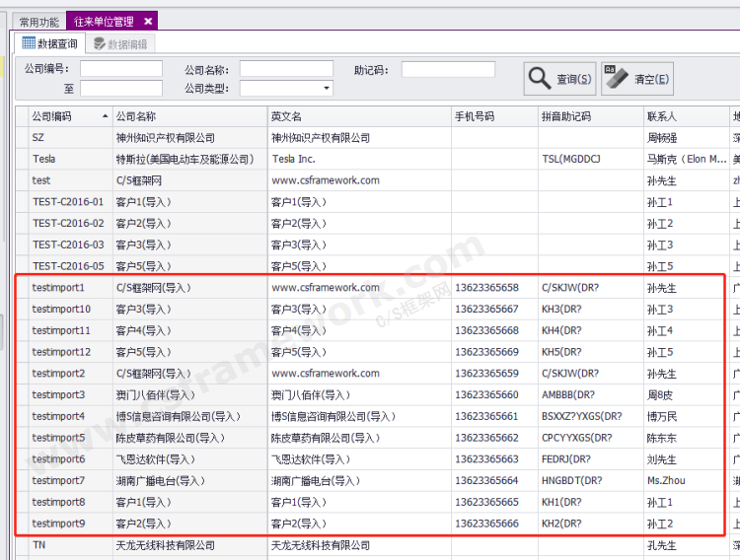Click the 联系人 column header

tap(685, 116)
